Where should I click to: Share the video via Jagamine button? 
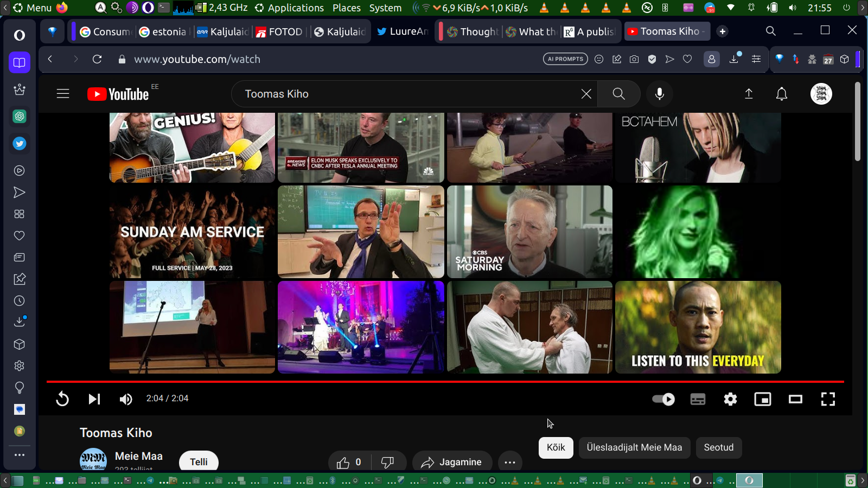pos(451,462)
